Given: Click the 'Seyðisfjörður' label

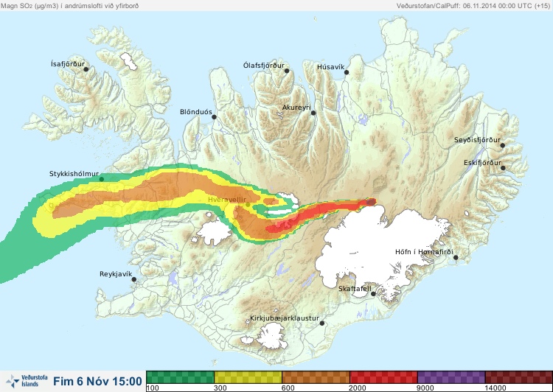Looking at the screenshot, I should pyautogui.click(x=477, y=140).
